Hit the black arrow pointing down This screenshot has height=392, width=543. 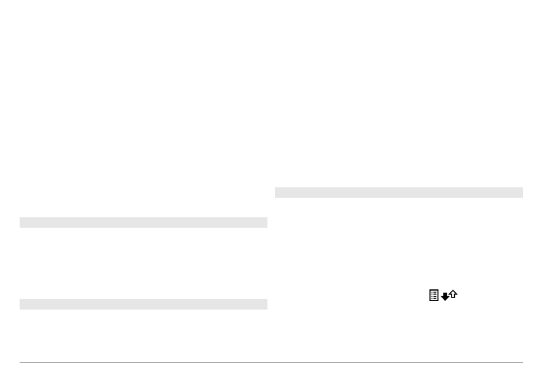coord(444,297)
